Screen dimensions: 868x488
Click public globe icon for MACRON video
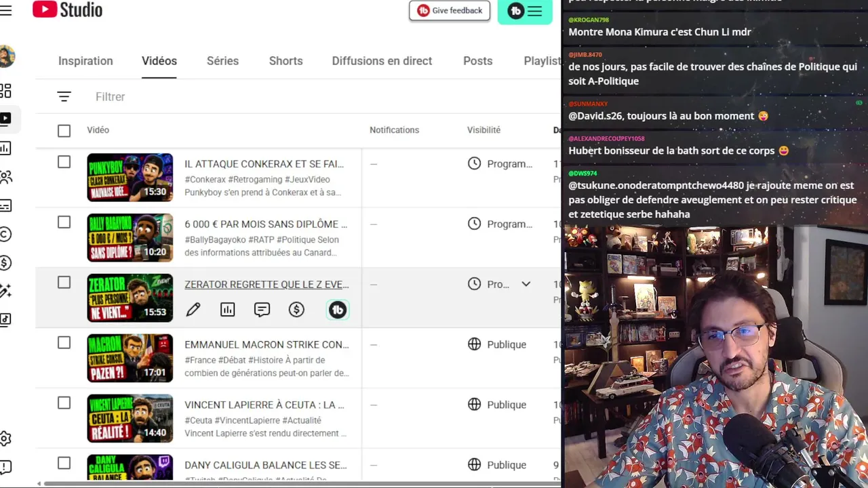[474, 344]
